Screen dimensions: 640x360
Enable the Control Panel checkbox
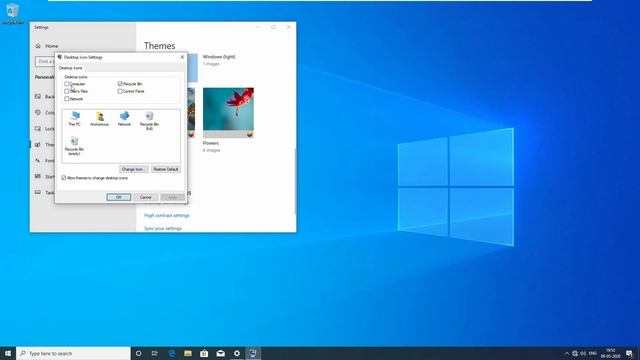click(120, 91)
